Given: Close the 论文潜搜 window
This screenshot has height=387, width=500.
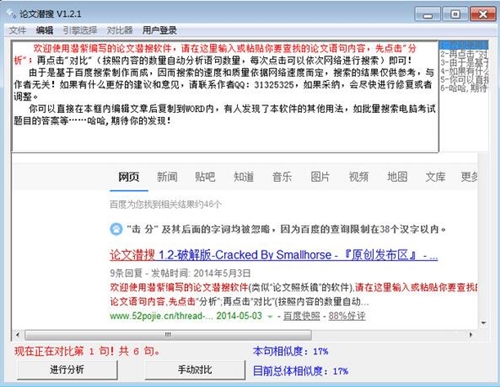Looking at the screenshot, I should click(483, 14).
